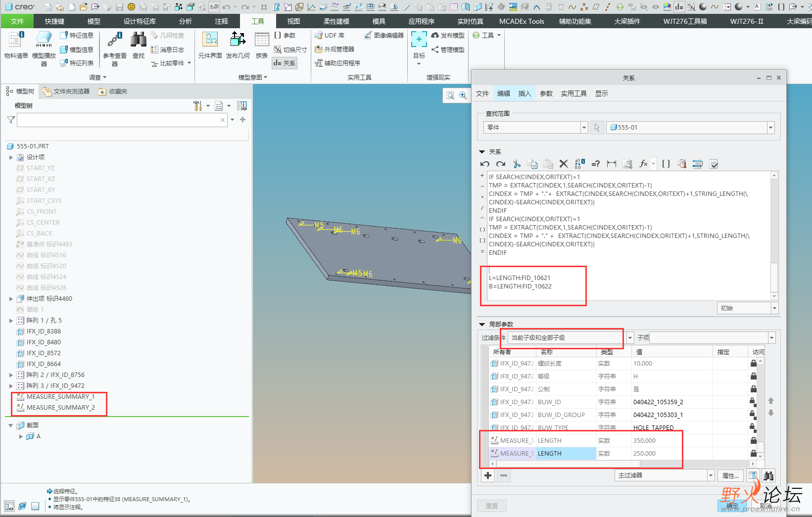Viewport: 812px width, 517px height.
Task: Open model tree settings wrench icon
Action: 197,106
